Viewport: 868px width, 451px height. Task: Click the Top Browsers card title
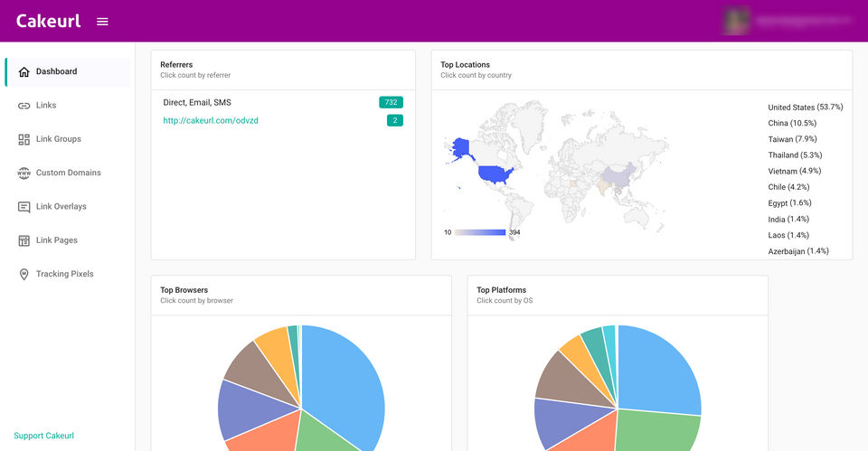[184, 290]
